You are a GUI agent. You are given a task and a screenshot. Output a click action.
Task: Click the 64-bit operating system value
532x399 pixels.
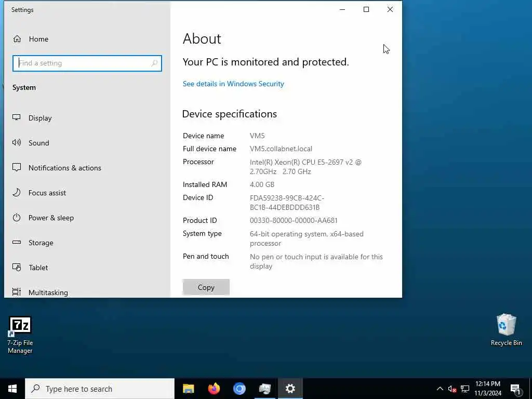coord(307,238)
